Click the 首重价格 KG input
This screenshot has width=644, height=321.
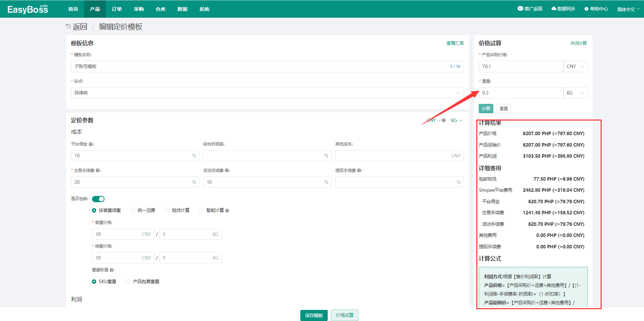[x=191, y=234]
